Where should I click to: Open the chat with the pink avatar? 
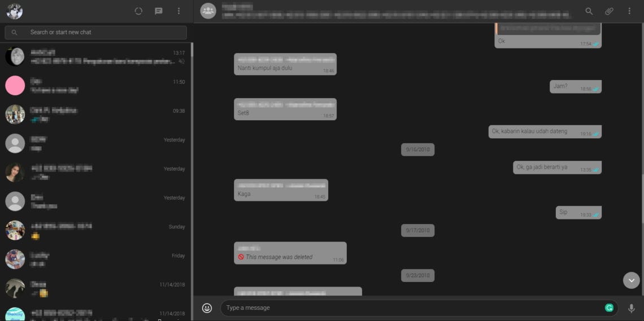pyautogui.click(x=96, y=86)
